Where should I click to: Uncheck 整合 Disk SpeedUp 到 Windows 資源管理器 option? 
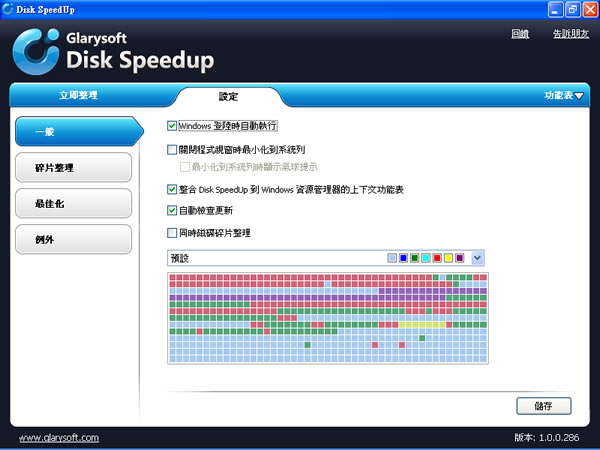pos(172,189)
